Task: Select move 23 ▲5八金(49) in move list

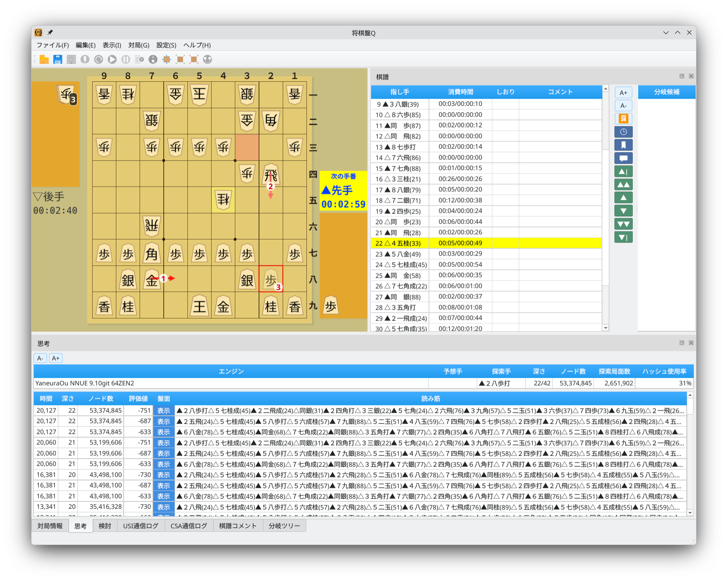Action: click(x=400, y=254)
